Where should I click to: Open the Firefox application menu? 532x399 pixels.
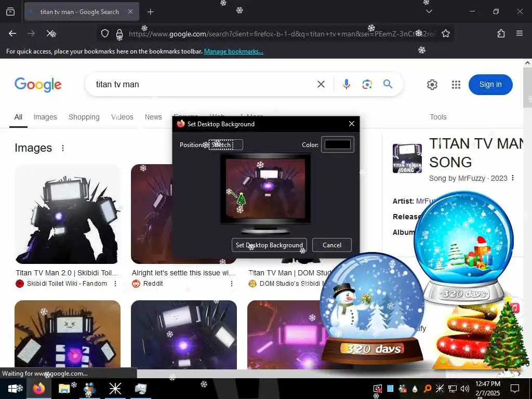pyautogui.click(x=520, y=33)
